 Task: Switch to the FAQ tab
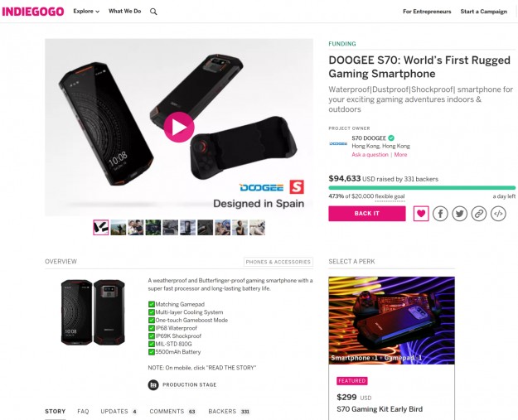83,411
